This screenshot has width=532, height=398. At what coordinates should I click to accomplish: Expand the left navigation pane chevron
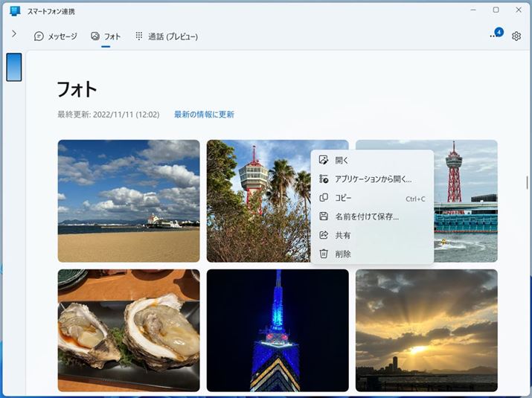[13, 34]
